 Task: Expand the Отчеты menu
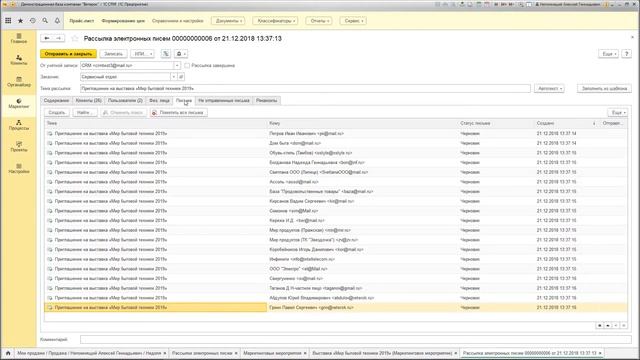pos(319,21)
